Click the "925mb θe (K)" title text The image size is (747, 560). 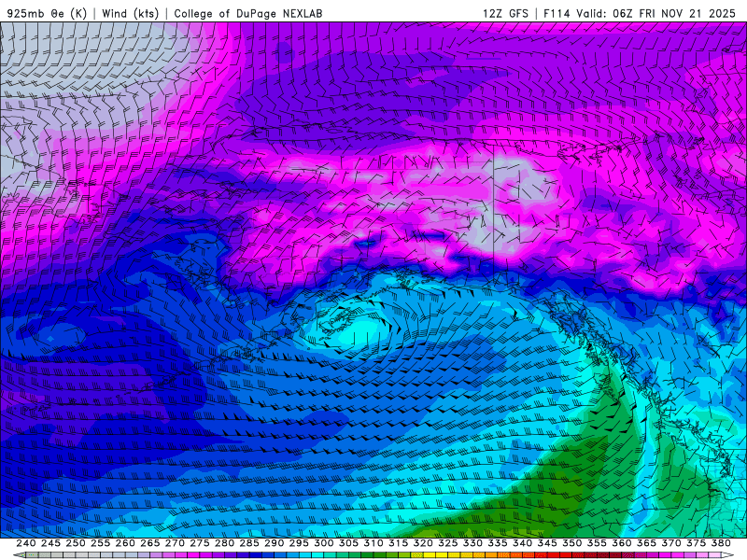pyautogui.click(x=48, y=13)
